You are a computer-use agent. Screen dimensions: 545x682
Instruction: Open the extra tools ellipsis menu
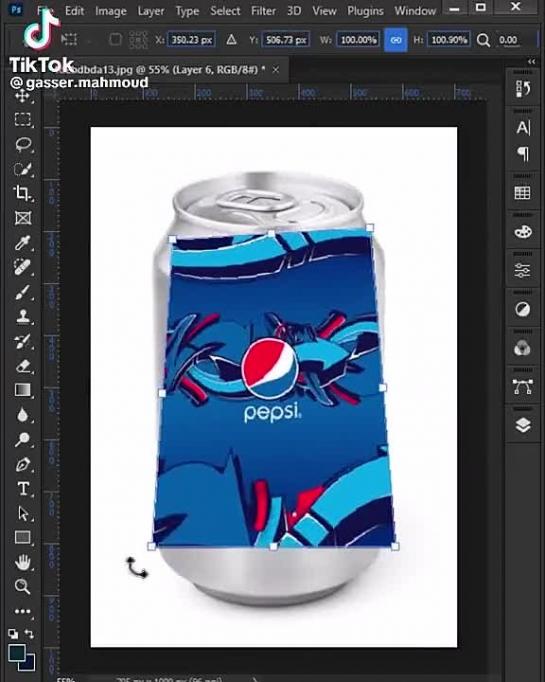point(23,611)
